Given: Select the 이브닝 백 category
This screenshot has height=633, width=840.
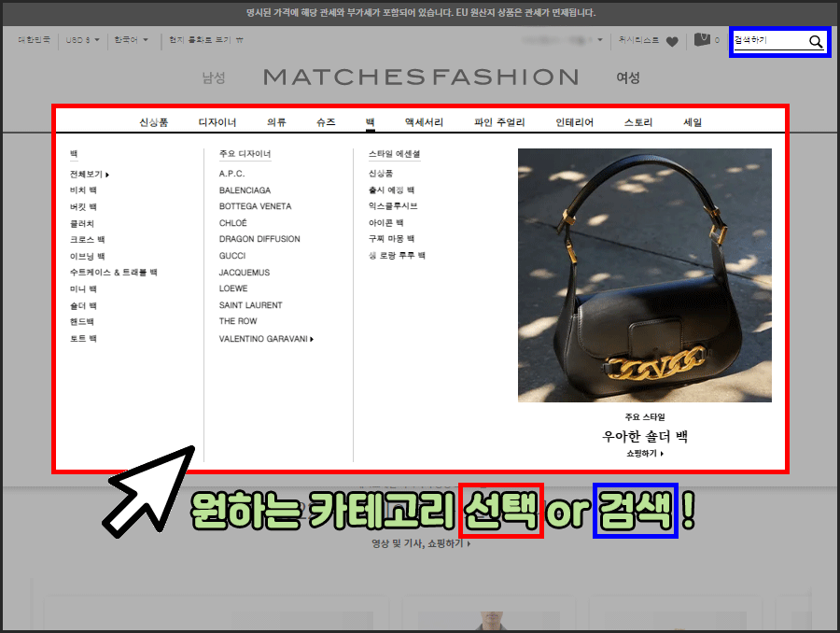Looking at the screenshot, I should tap(88, 256).
